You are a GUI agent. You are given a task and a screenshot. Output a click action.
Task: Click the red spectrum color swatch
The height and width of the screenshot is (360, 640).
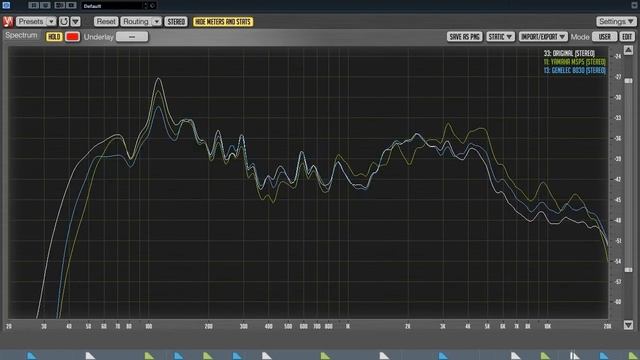tap(72, 37)
